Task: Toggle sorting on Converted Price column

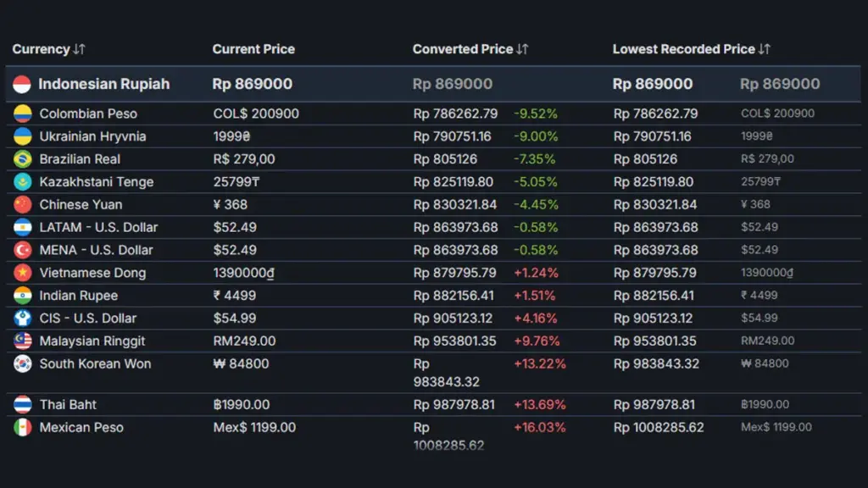Action: [x=520, y=49]
